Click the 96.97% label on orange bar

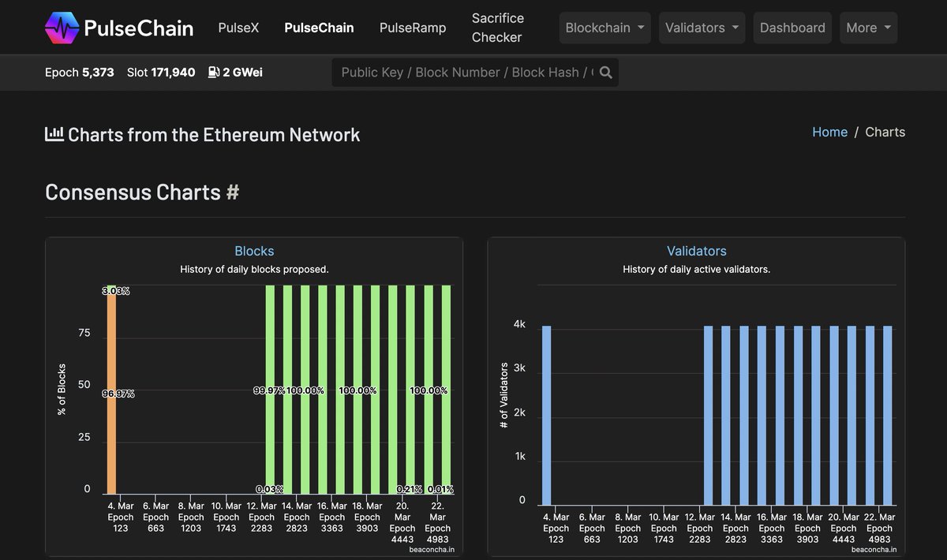pos(118,394)
